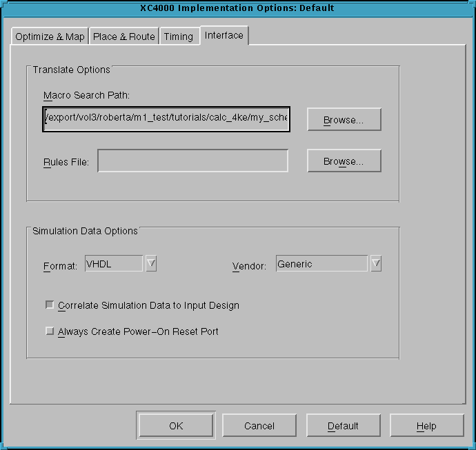Browse for a Rules File
The height and width of the screenshot is (450, 476).
click(x=344, y=161)
